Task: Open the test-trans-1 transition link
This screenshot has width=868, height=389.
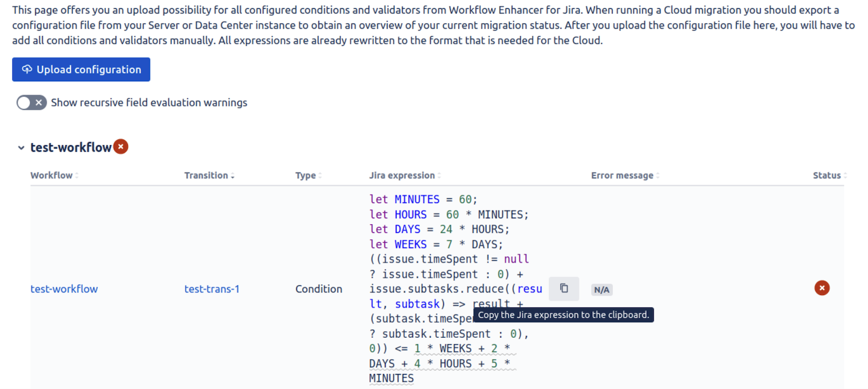Action: [212, 289]
